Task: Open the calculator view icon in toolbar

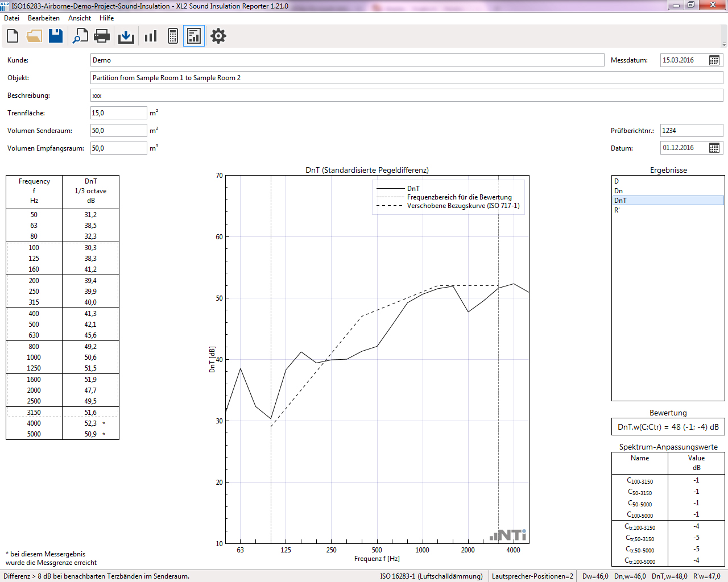Action: coord(173,36)
